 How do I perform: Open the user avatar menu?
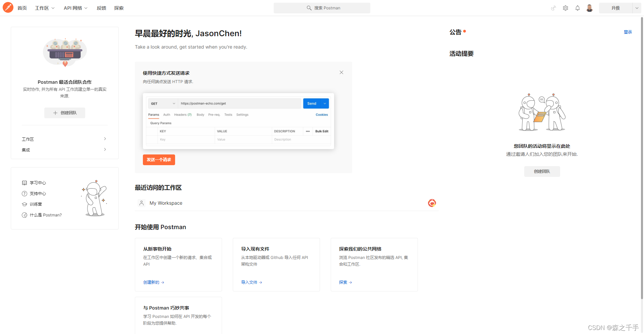(590, 8)
